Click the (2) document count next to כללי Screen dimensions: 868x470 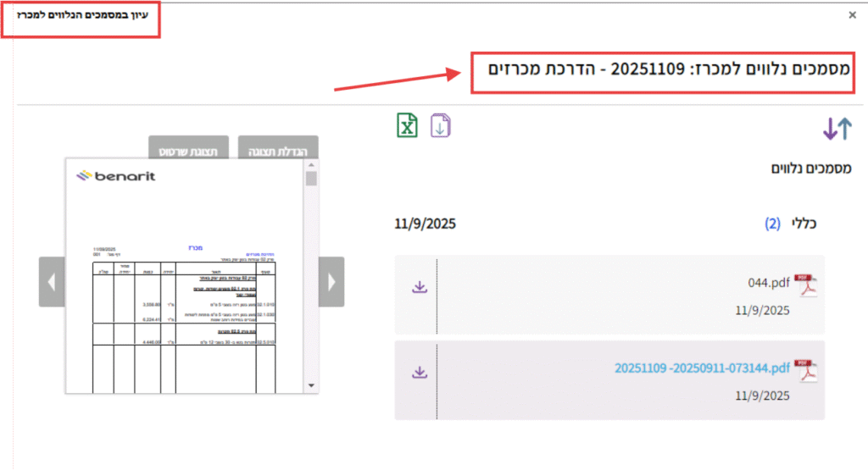(x=772, y=224)
